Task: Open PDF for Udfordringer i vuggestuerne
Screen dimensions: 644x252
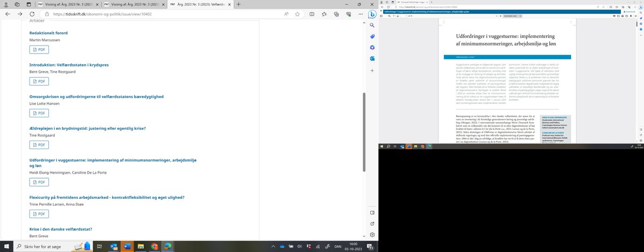Action: pyautogui.click(x=39, y=182)
